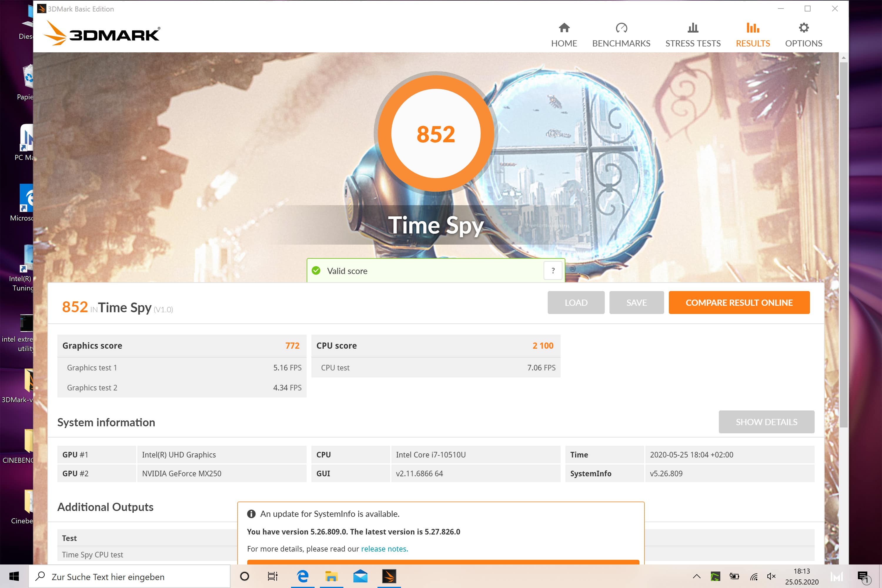Click the Graphics test 1 row
This screenshot has height=588, width=882.
pos(182,367)
